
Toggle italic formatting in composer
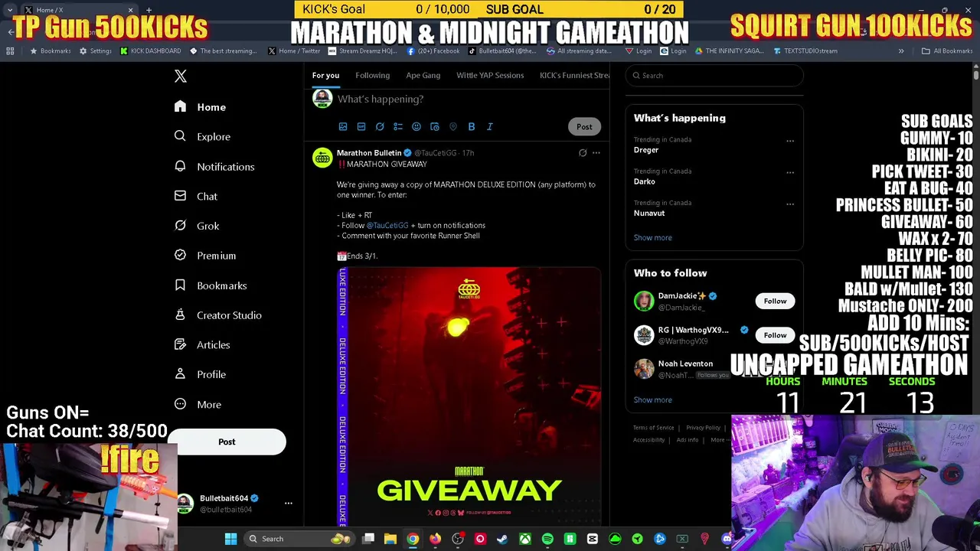coord(490,126)
